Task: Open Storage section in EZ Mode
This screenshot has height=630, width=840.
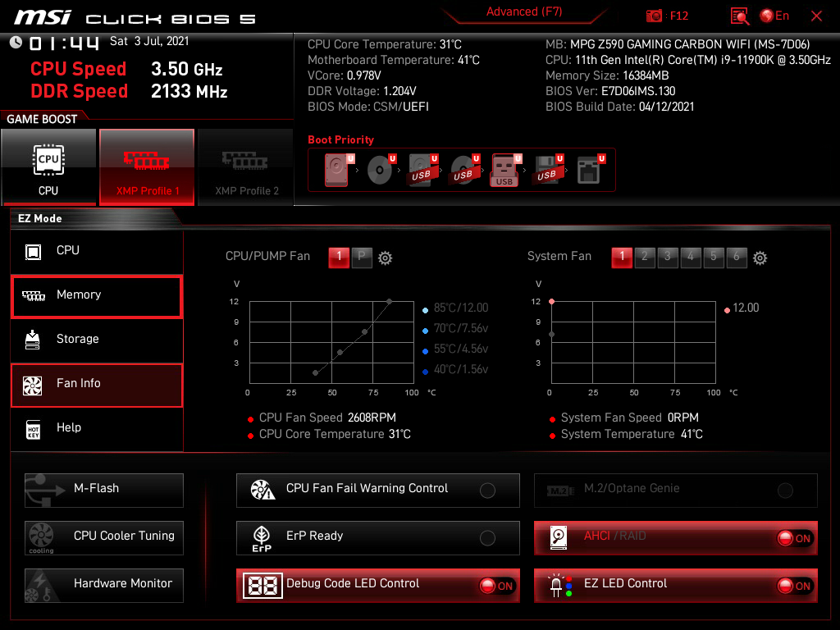Action: [x=97, y=340]
